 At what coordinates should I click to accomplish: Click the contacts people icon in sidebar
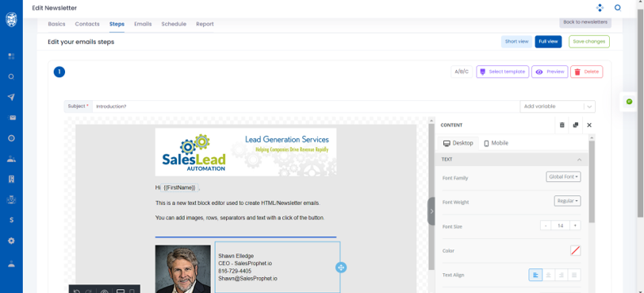(x=11, y=159)
